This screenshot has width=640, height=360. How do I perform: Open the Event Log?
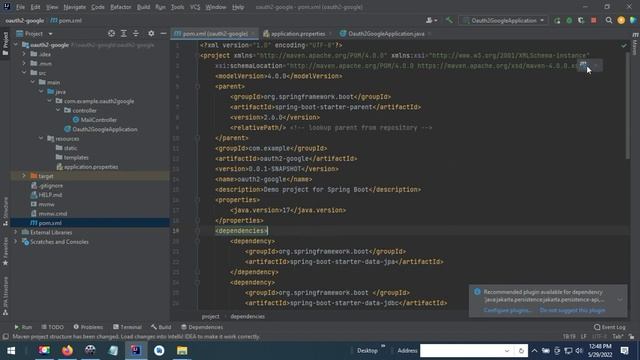point(610,327)
